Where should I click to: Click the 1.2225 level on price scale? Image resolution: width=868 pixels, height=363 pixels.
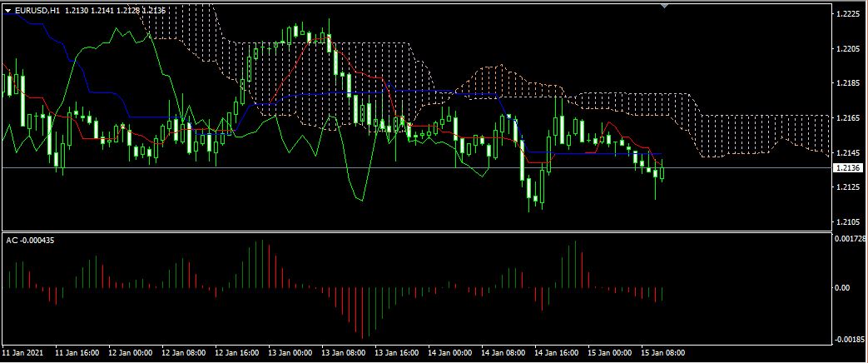point(849,14)
